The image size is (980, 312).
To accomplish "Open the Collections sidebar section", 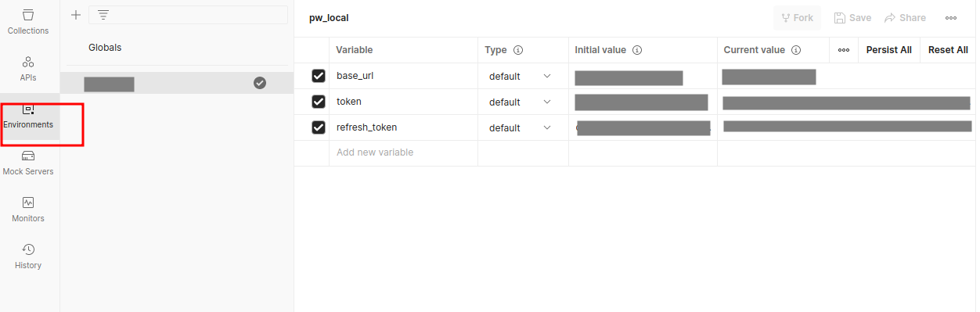I will point(28,22).
